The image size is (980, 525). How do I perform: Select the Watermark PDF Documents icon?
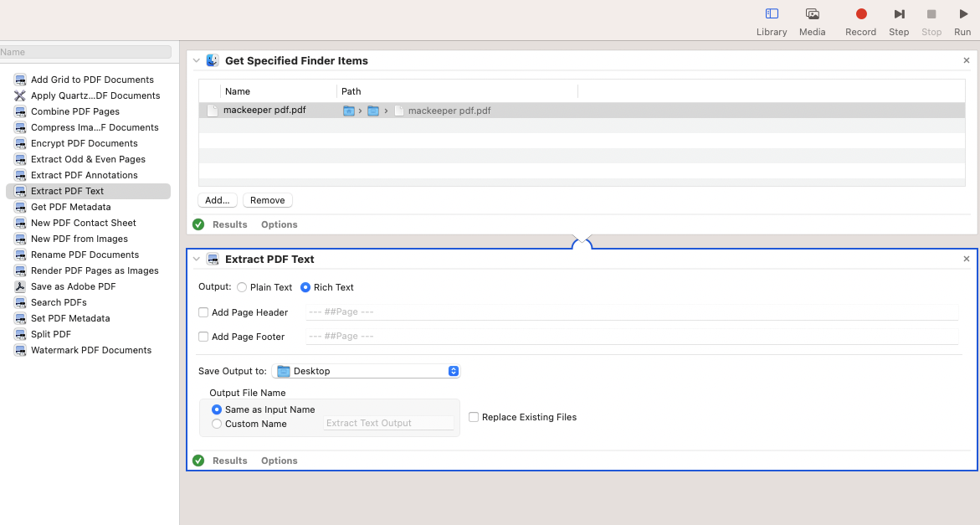tap(20, 351)
